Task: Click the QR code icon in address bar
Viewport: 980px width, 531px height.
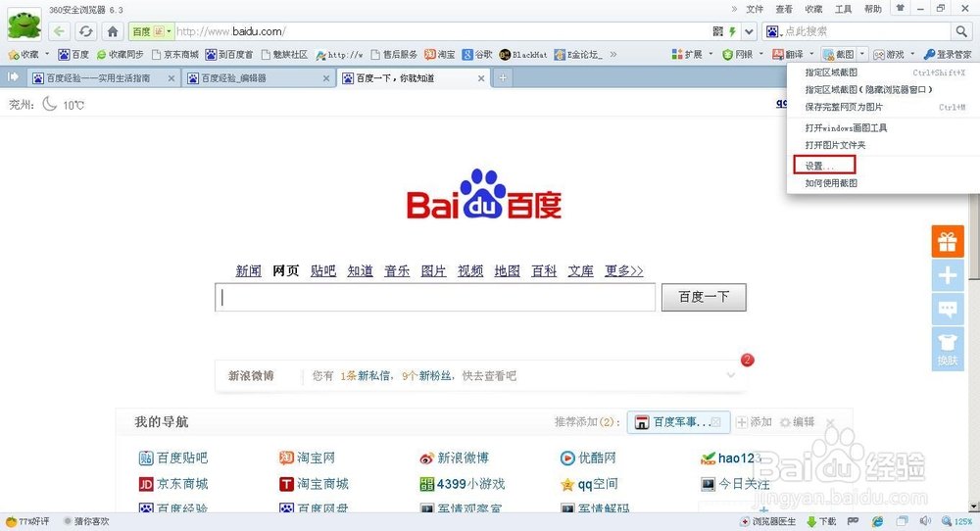Action: coord(718,31)
